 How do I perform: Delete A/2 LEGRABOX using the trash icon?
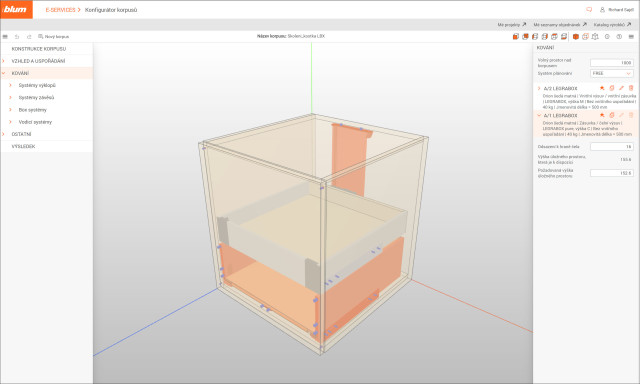[x=631, y=88]
